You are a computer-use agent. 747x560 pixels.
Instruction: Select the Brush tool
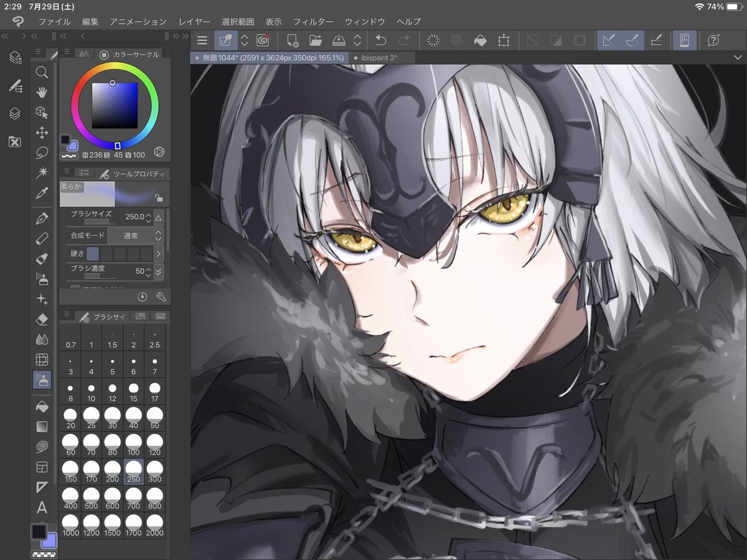(42, 258)
